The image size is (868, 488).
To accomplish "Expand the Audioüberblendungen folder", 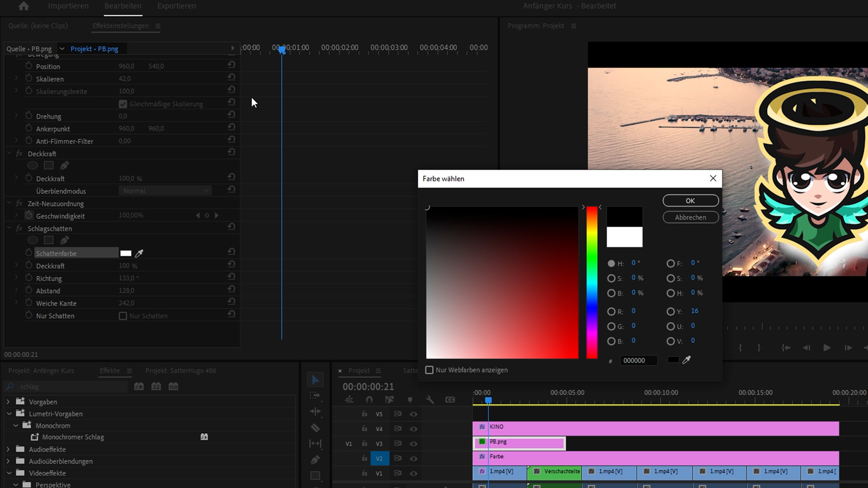I will (x=8, y=461).
